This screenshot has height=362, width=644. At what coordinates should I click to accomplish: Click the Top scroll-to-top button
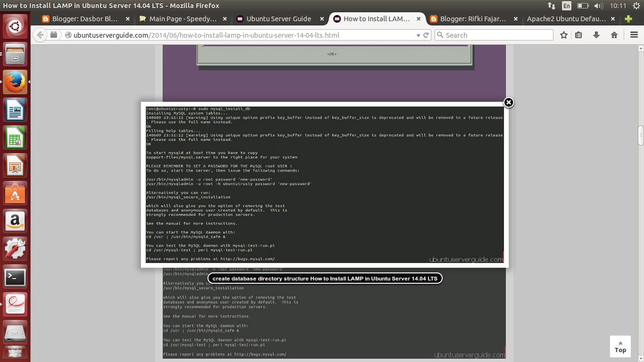point(620,347)
